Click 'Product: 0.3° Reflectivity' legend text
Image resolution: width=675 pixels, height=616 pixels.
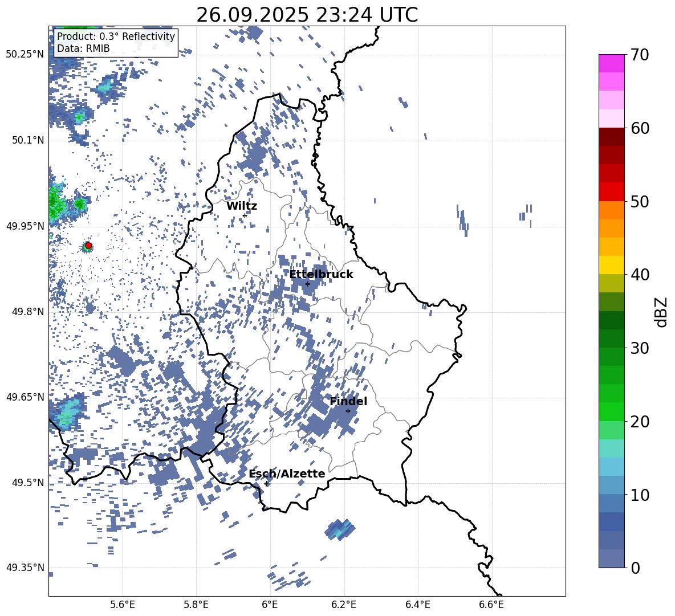tap(116, 36)
